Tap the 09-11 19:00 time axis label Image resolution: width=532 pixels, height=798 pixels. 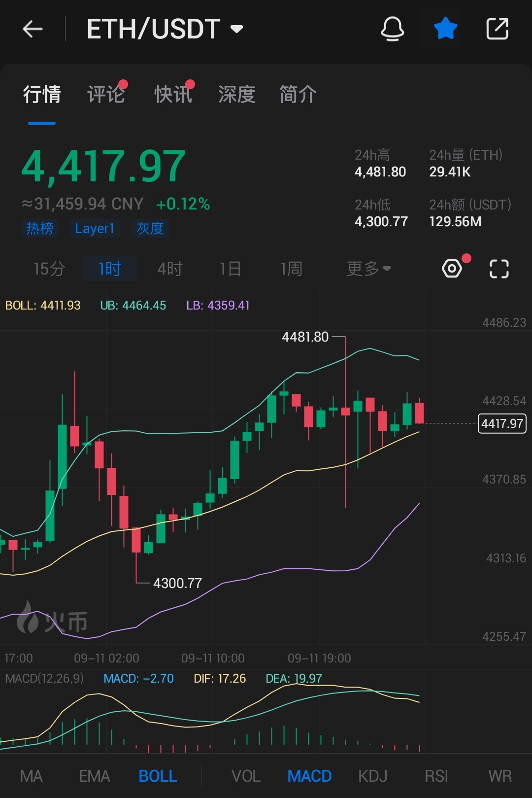(319, 659)
